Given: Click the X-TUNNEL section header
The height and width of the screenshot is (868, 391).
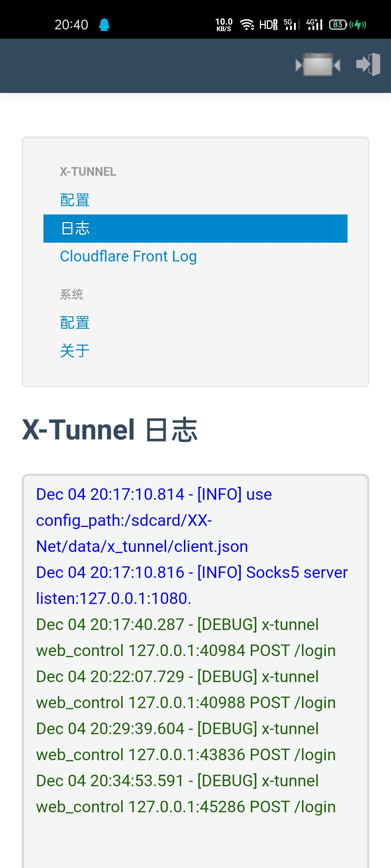Looking at the screenshot, I should pos(88,172).
